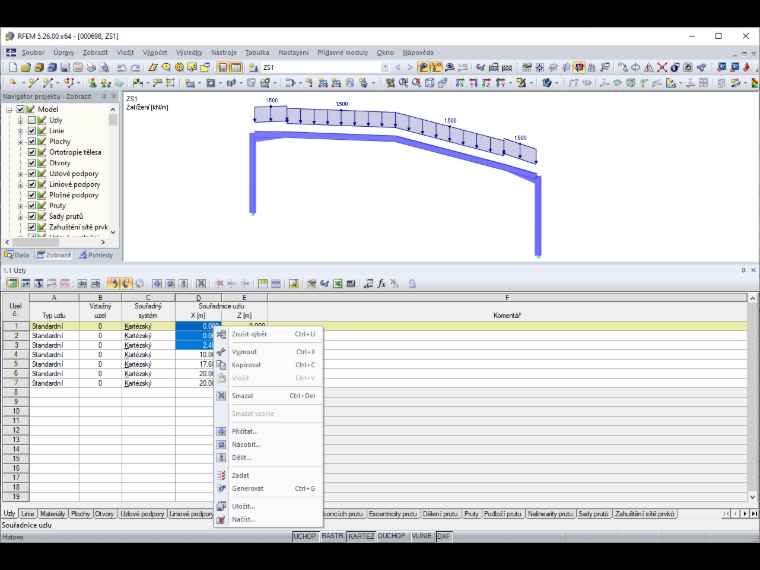Toggle the table display icon
This screenshot has height=570, width=760.
click(x=236, y=67)
